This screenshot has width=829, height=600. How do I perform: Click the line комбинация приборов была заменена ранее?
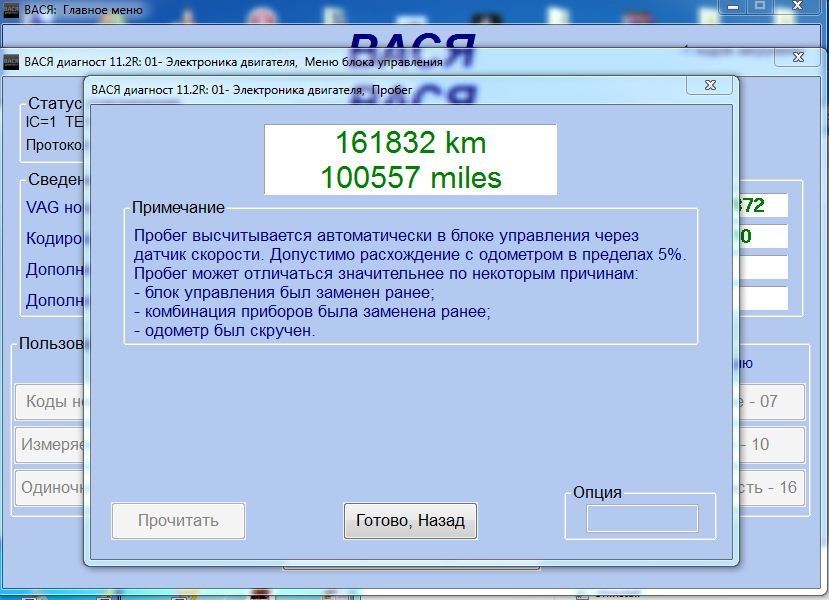click(x=312, y=311)
